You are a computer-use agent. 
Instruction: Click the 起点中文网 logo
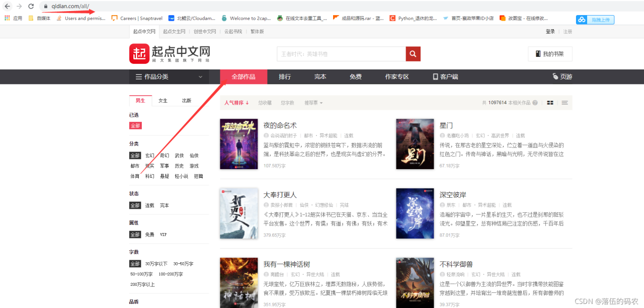[170, 54]
